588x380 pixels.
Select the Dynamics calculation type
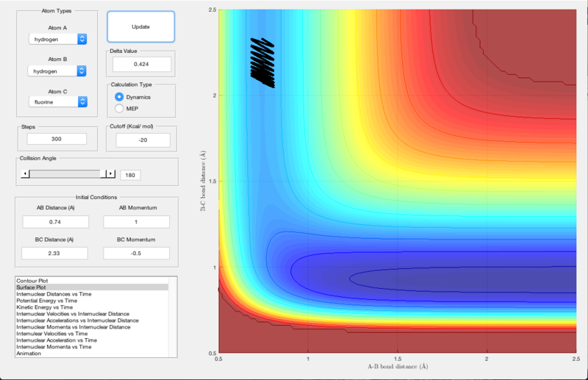[x=119, y=97]
